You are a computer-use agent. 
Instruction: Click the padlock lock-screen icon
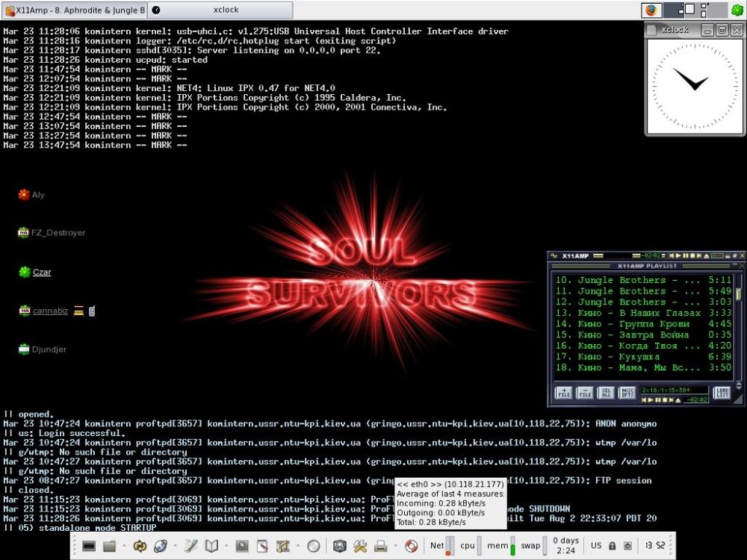click(x=613, y=546)
